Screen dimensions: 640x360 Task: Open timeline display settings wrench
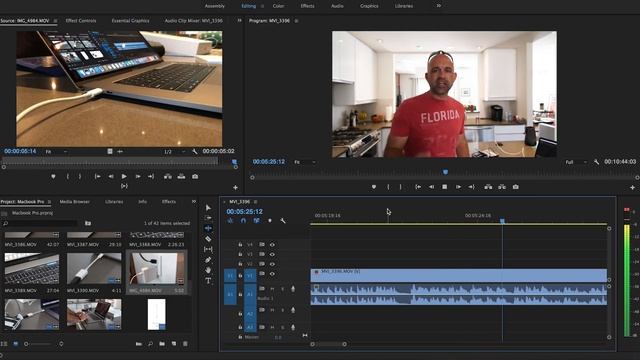point(282,220)
